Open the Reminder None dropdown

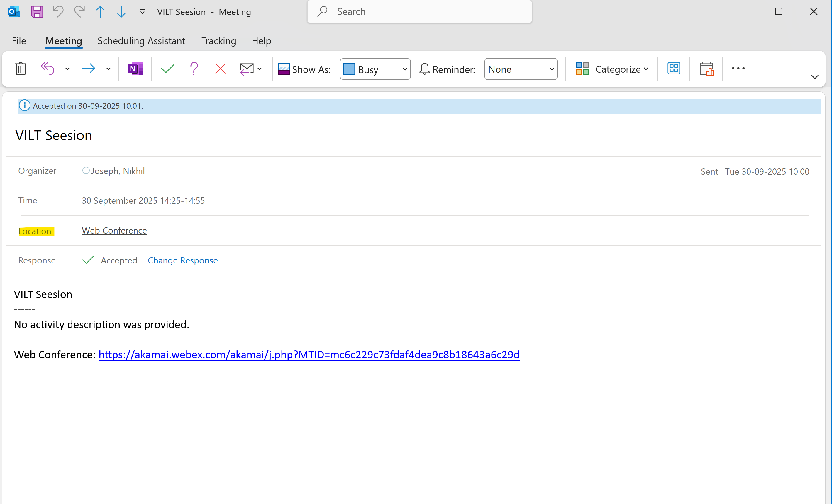[520, 69]
